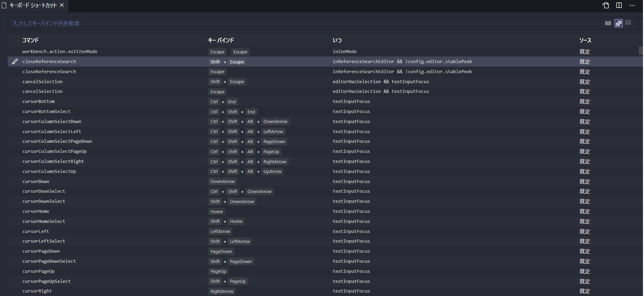The image size is (644, 296).
Task: Select cancelSelection row bound to Escape only
Action: tap(323, 92)
